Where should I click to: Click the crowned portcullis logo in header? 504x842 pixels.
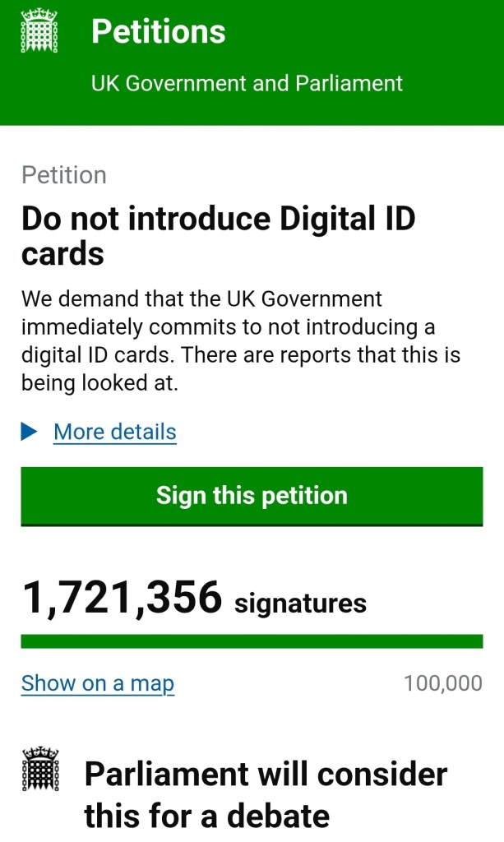coord(39,33)
